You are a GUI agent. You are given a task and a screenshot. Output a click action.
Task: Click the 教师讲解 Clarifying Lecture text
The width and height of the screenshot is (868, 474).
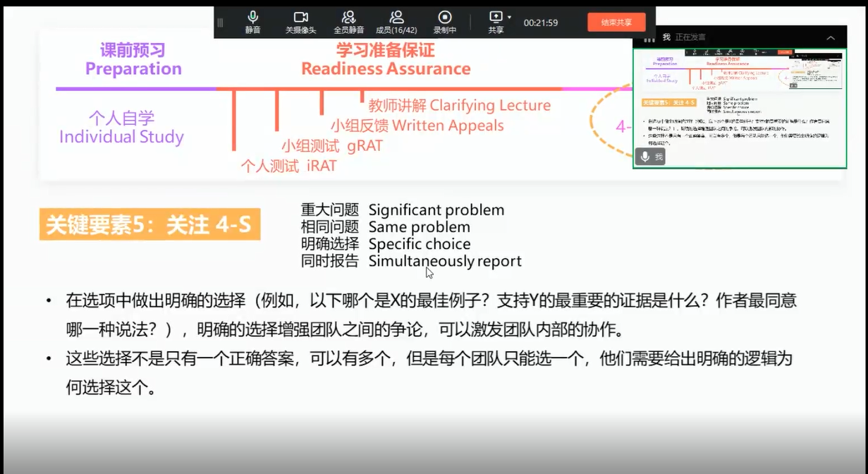(x=459, y=105)
